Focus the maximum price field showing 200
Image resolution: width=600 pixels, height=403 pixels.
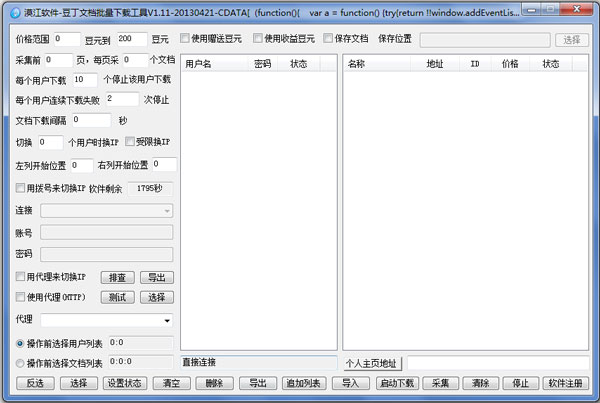click(x=132, y=39)
